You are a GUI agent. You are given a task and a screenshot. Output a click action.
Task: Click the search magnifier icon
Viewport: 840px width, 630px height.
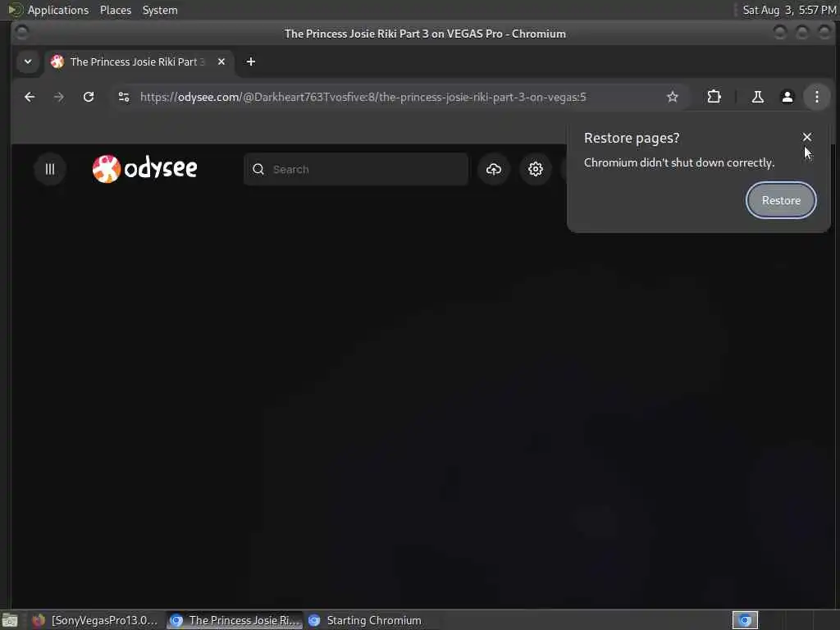(258, 169)
